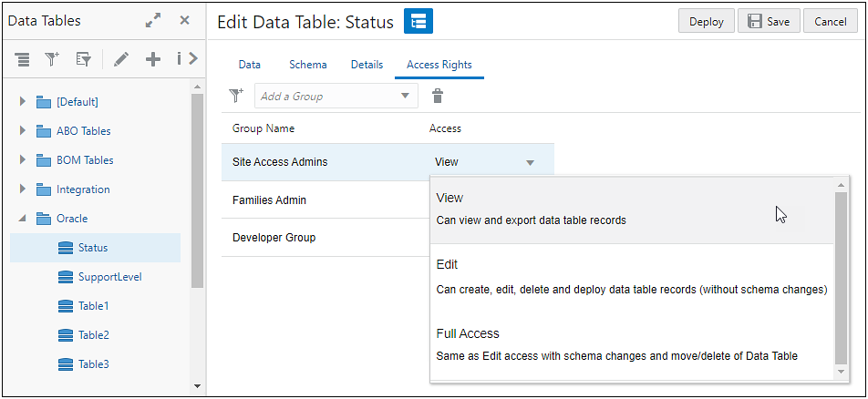Screen dimensions: 868x399
Task: Open the Add a Group dropdown
Action: (405, 96)
